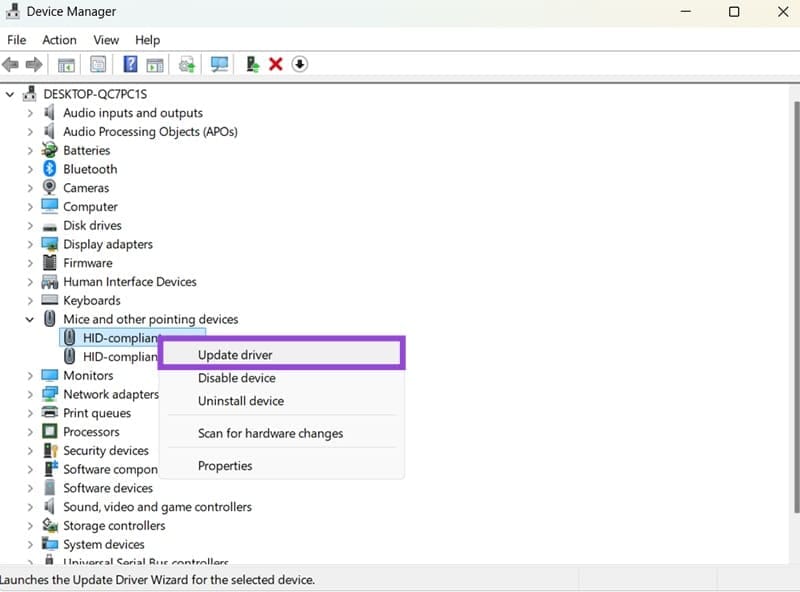Select the Bluetooth device category
The height and width of the screenshot is (592, 800).
click(89, 169)
